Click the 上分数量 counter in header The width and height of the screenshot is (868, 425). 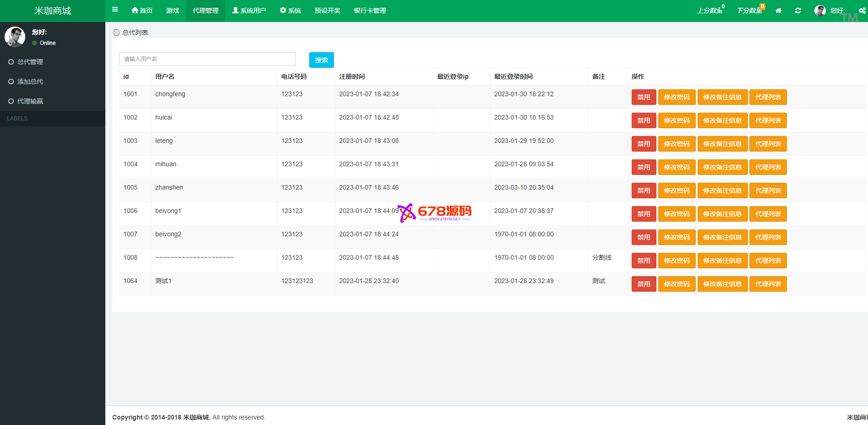tap(710, 11)
